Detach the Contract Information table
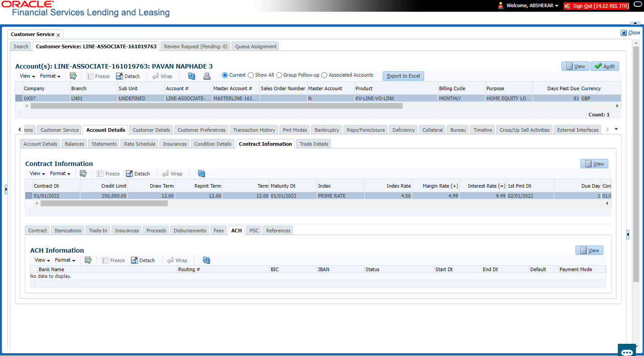Screen dimensions: 644x356 click(138, 174)
